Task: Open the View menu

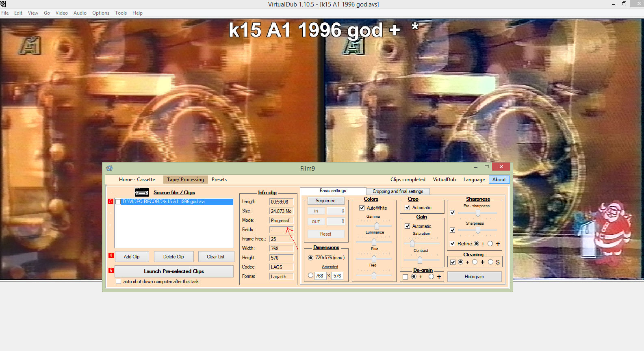Action: [33, 13]
